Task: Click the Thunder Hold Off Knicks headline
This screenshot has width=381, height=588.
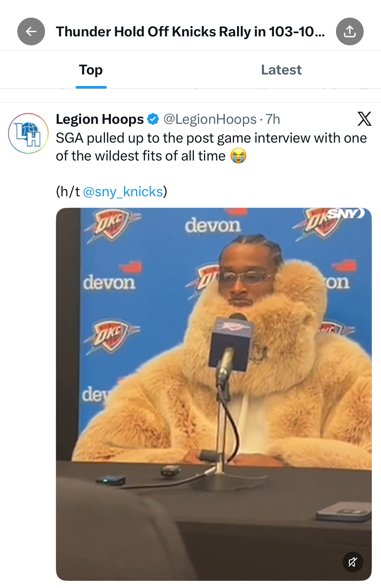Action: pos(190,31)
